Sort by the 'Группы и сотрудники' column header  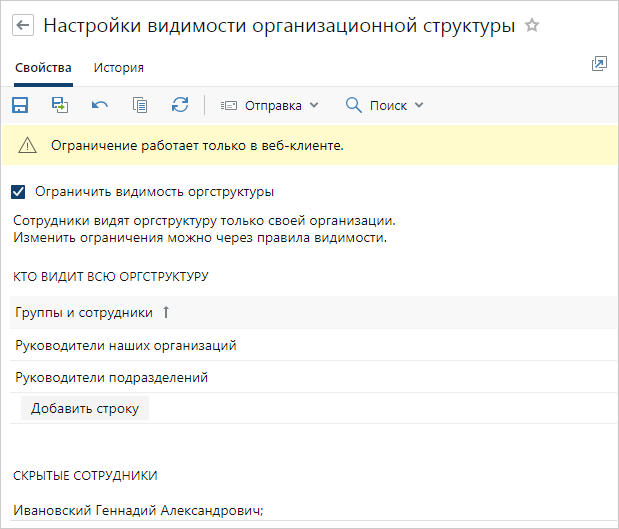click(84, 313)
